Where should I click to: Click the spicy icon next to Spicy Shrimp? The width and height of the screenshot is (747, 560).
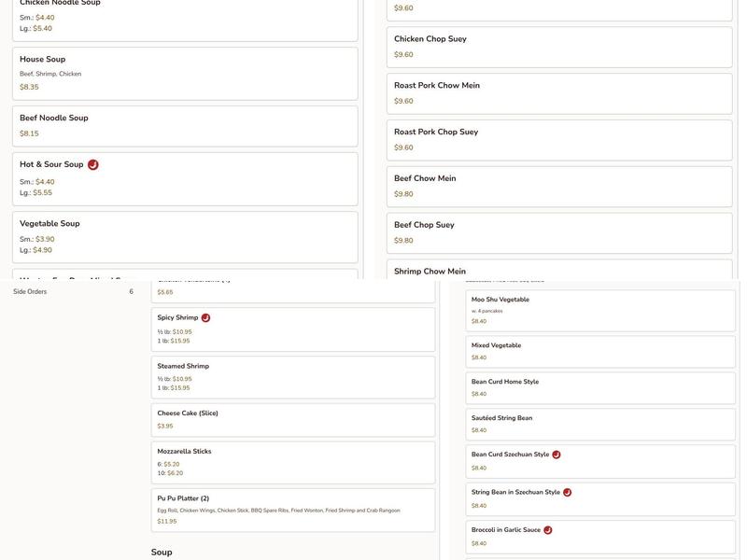tap(205, 317)
